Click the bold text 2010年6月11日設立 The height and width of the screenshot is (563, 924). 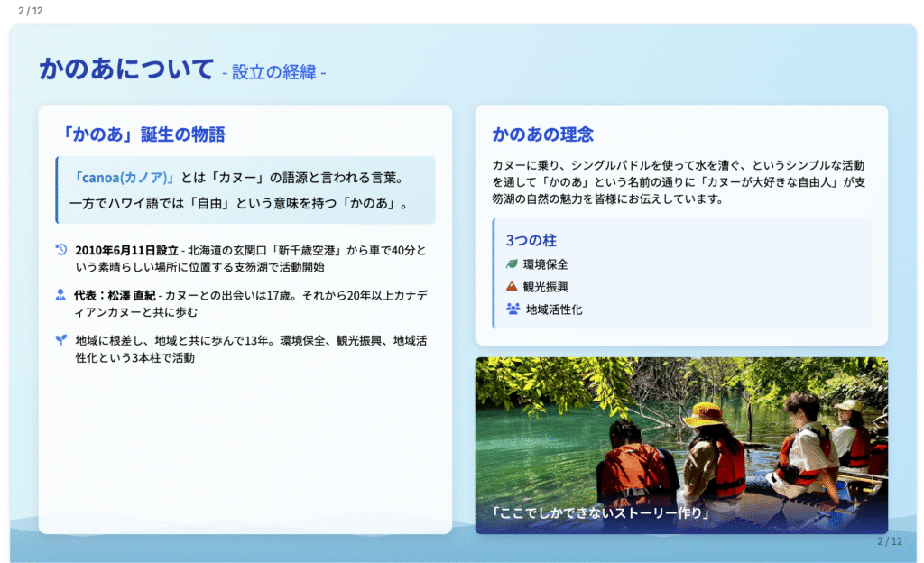pyautogui.click(x=126, y=250)
